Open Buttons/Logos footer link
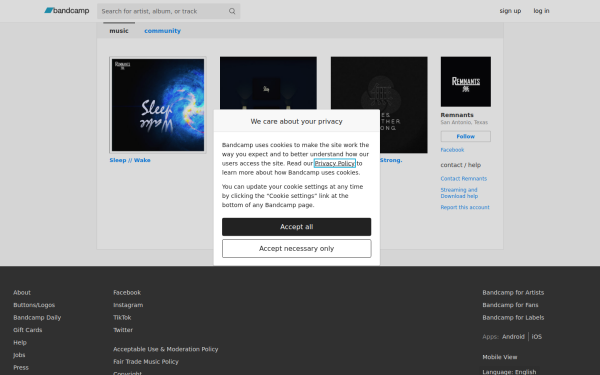Image resolution: width=600 pixels, height=375 pixels. (34, 305)
